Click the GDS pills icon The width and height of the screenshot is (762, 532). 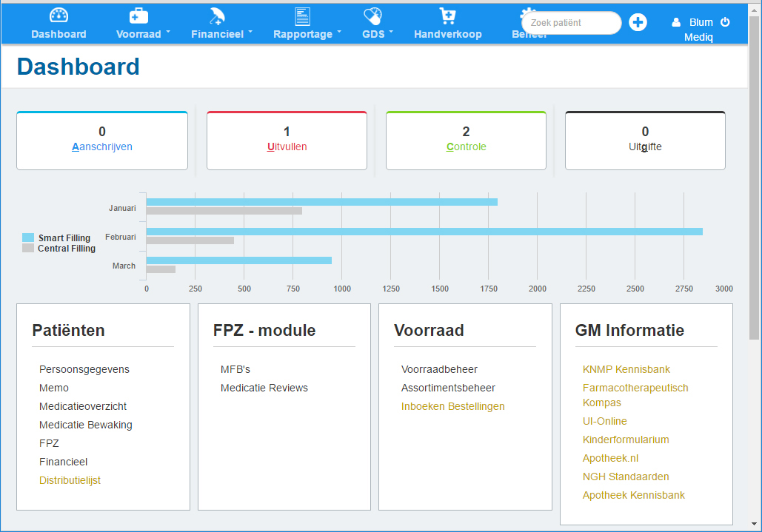pos(372,16)
